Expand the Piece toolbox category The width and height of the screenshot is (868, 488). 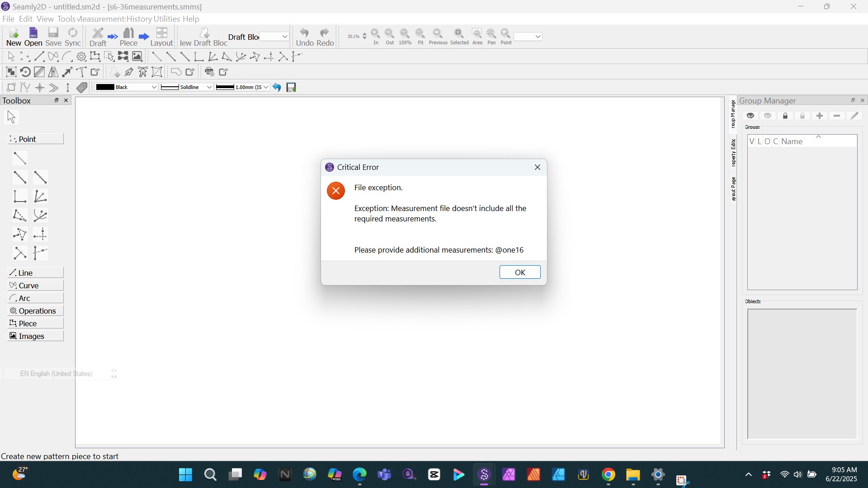coord(35,324)
